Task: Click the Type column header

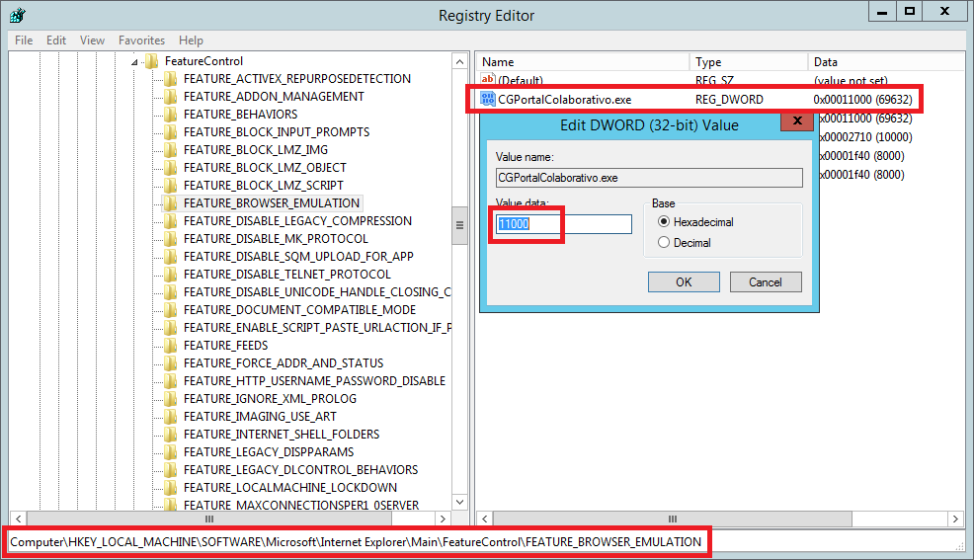Action: click(x=749, y=62)
